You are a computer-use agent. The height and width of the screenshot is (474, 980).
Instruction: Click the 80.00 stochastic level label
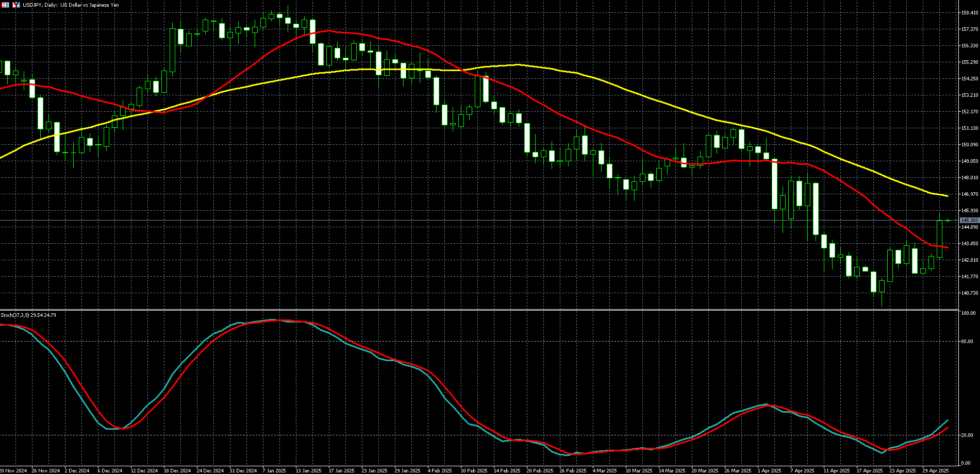(x=967, y=342)
